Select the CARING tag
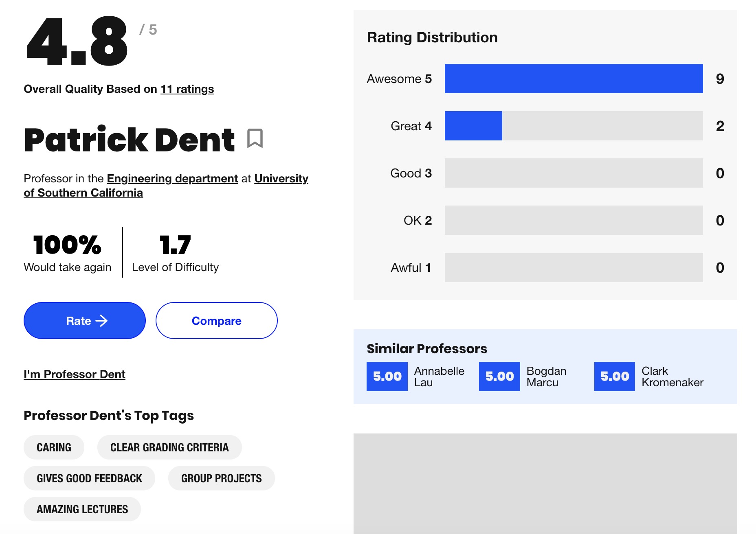Screen dimensions: 756x534 click(53, 447)
